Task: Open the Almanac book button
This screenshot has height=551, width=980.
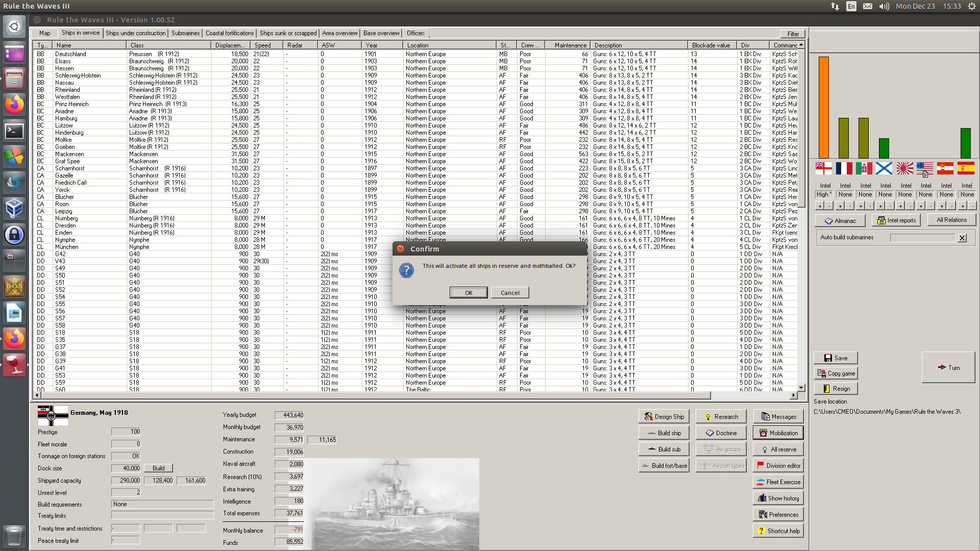Action: pos(840,220)
